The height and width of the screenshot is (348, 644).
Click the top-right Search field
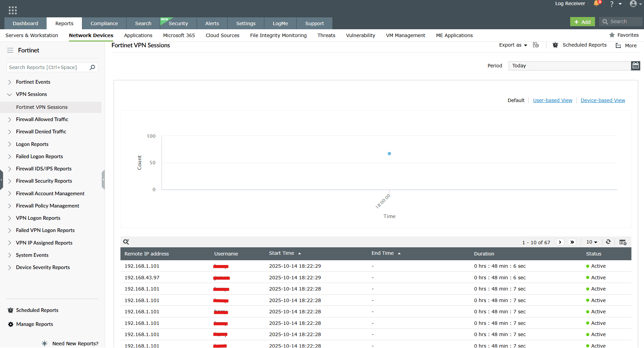[x=621, y=21]
